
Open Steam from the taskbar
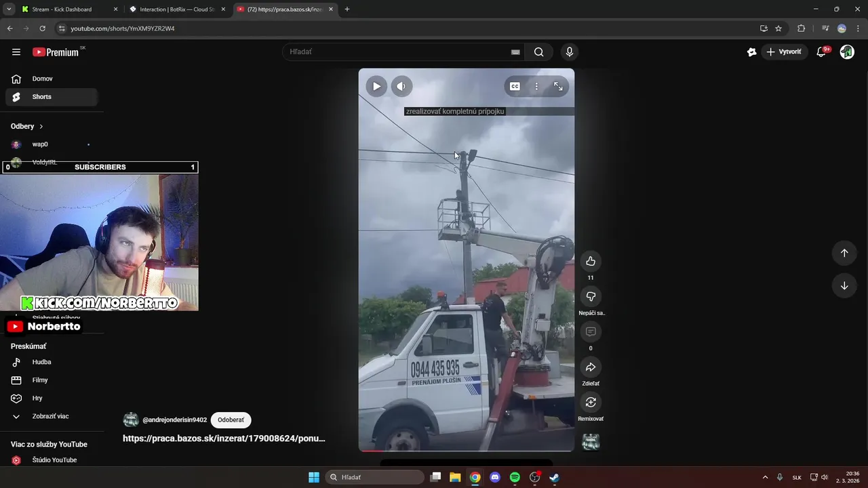(554, 477)
